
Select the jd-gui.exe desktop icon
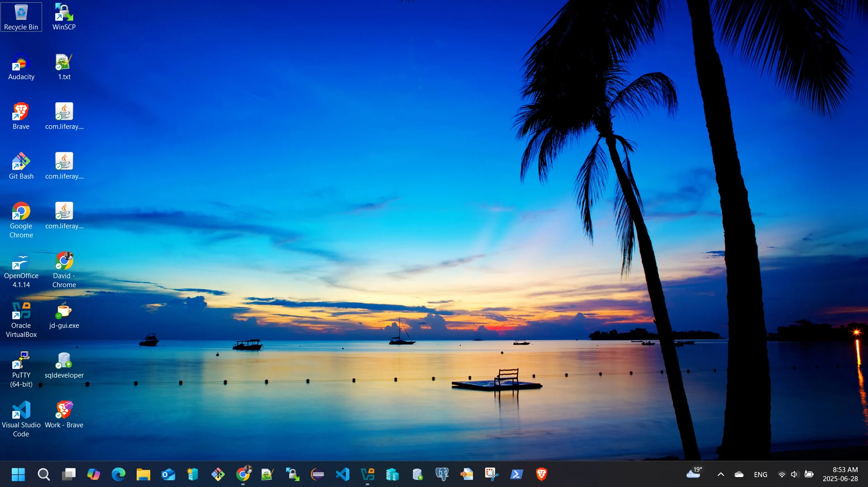(64, 316)
